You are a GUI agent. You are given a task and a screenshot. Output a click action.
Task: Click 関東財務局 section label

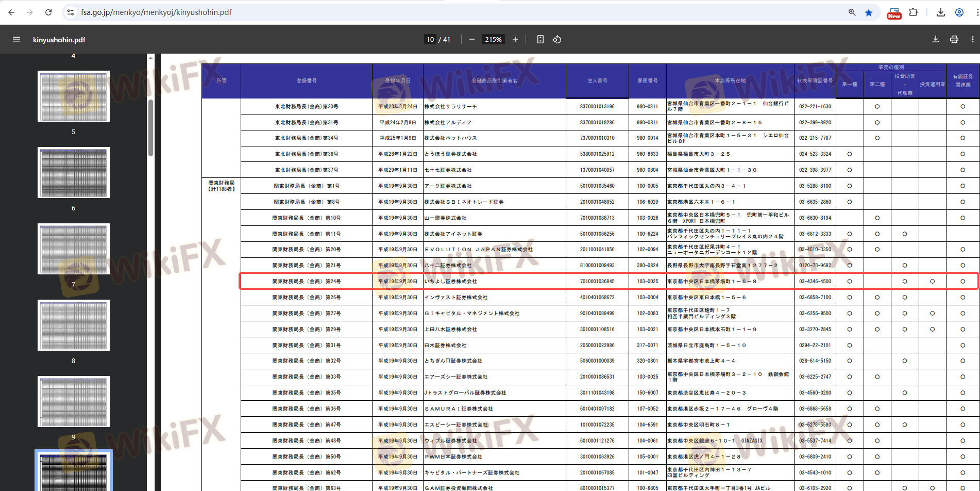click(x=221, y=183)
